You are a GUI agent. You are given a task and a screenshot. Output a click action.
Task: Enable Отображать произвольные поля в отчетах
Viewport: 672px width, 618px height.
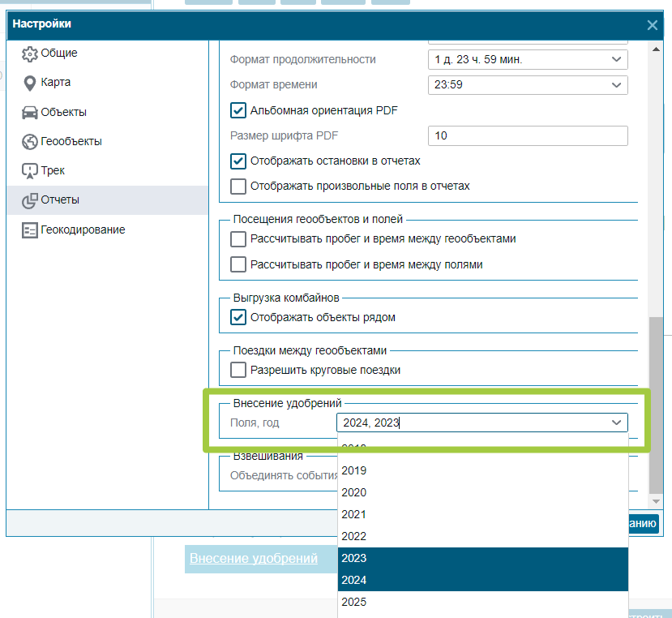click(x=238, y=186)
